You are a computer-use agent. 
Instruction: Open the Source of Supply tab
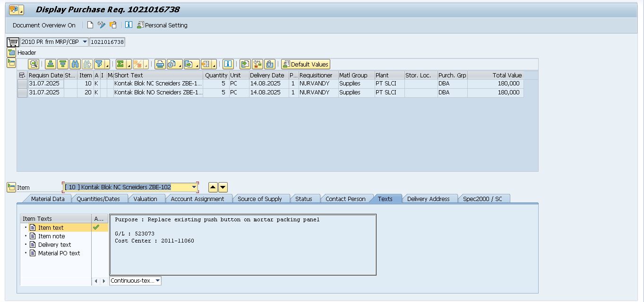tap(260, 199)
